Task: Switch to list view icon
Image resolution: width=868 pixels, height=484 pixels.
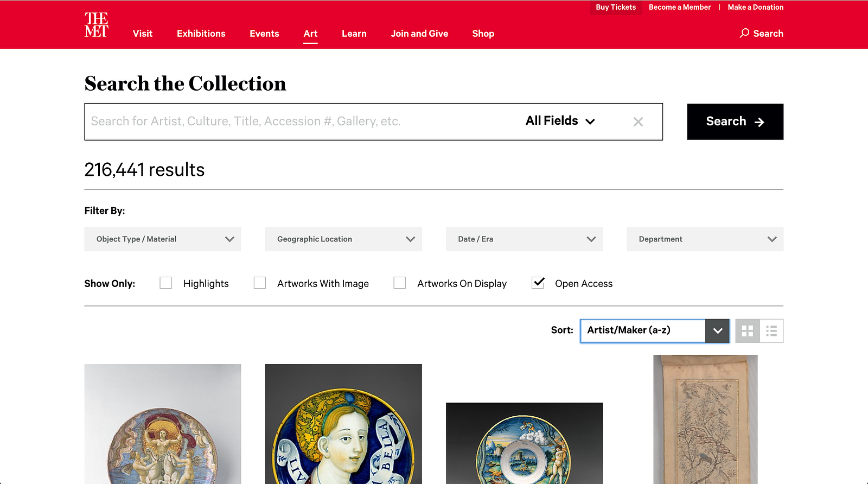Action: [x=771, y=331]
